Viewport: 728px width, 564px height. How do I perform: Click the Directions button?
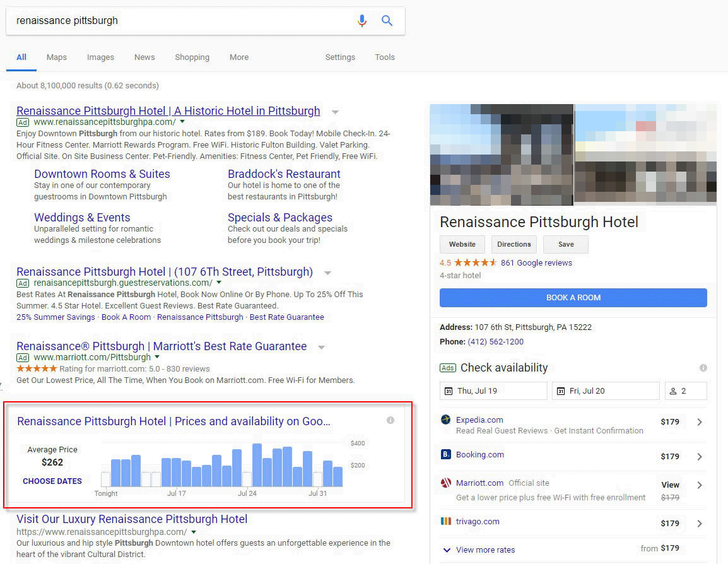514,244
